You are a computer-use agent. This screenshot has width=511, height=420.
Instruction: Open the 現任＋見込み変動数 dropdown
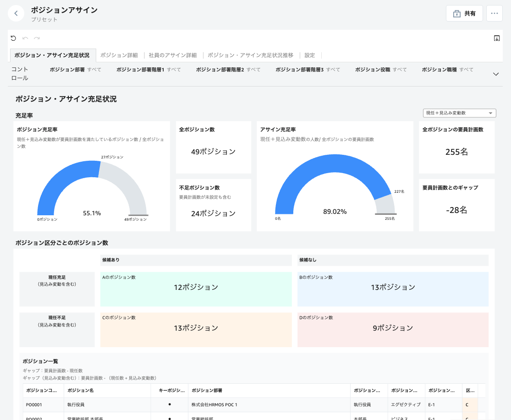click(x=459, y=113)
